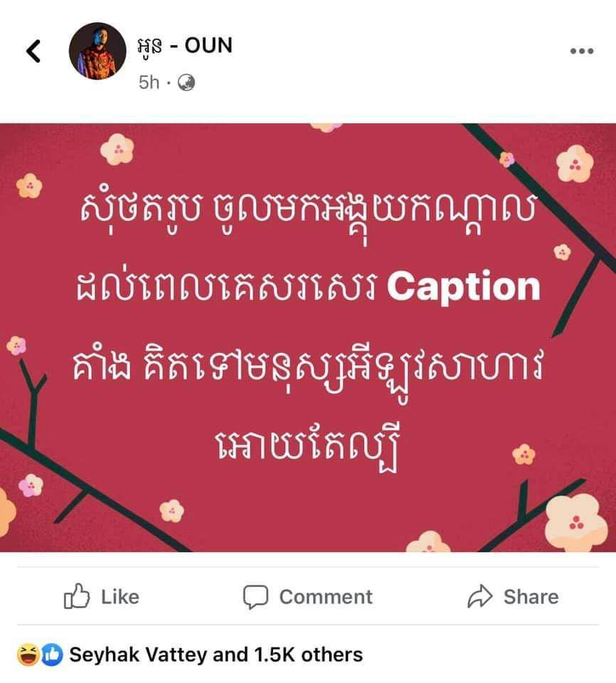Tap the Share button label
Image resolution: width=616 pixels, height=683 pixels.
pos(531,597)
